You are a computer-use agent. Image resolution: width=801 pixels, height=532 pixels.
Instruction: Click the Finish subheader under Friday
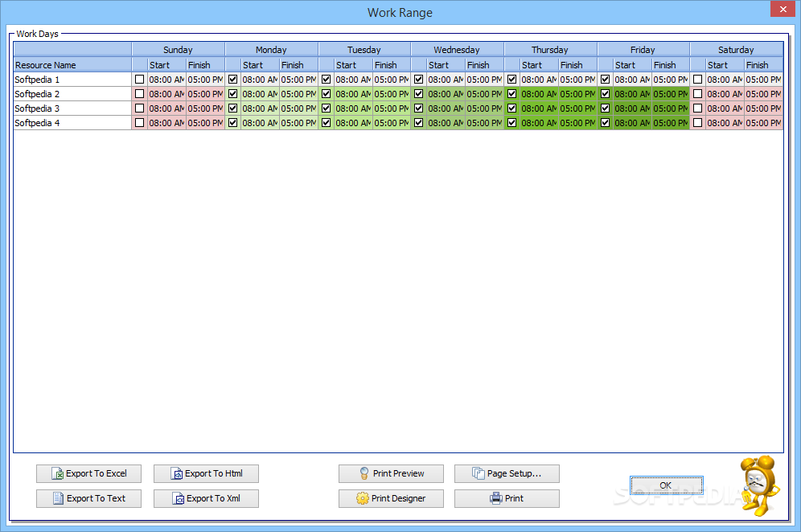[x=671, y=65]
